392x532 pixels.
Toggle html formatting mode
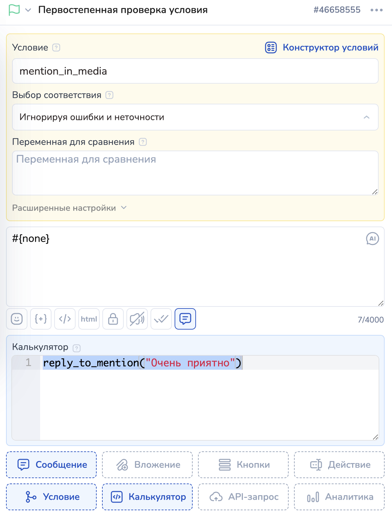click(x=89, y=319)
